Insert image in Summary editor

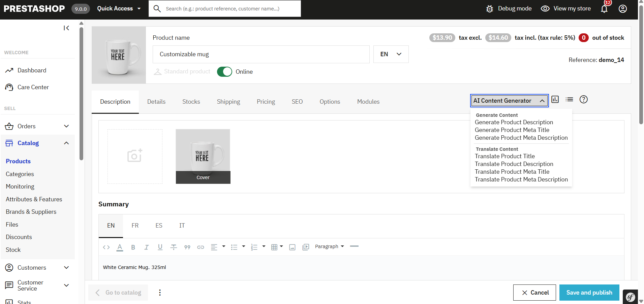point(292,247)
